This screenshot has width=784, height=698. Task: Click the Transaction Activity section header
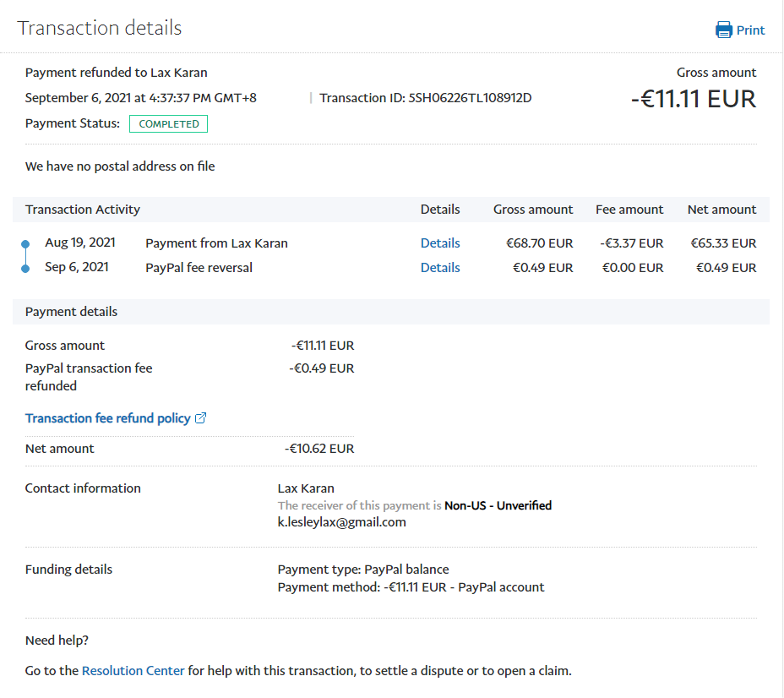tap(83, 210)
